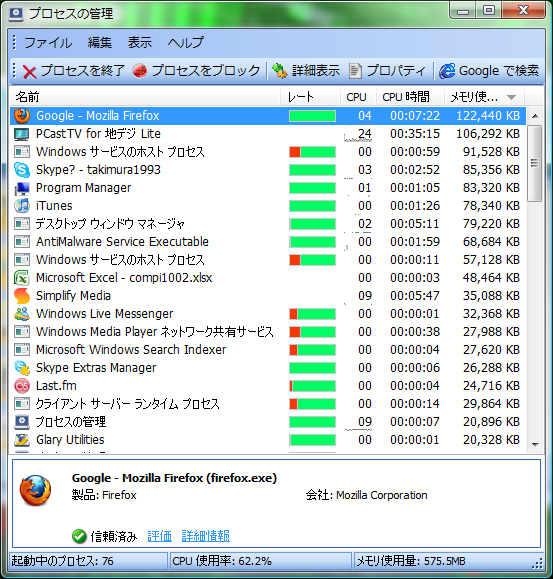Open the 表示 menu
The height and width of the screenshot is (579, 553).
click(140, 42)
